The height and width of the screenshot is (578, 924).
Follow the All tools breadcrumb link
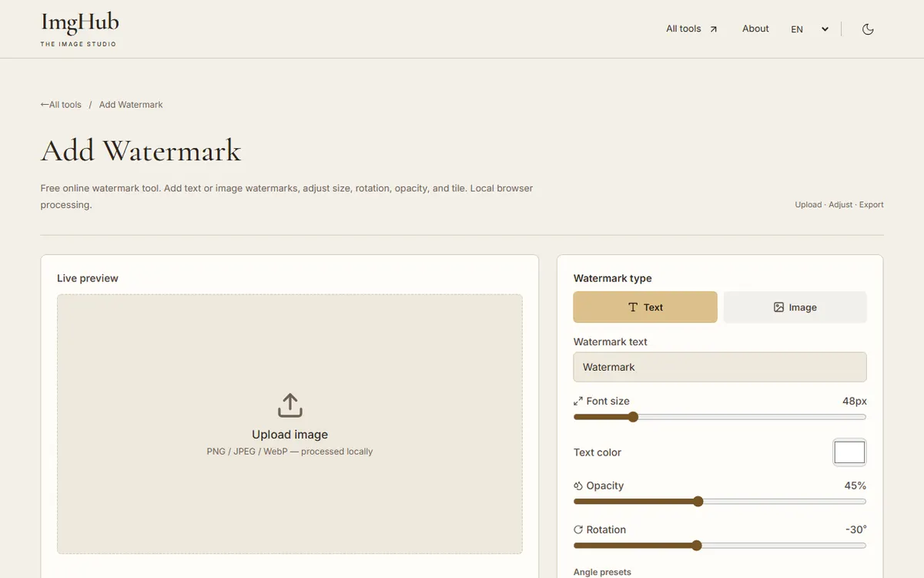point(61,105)
